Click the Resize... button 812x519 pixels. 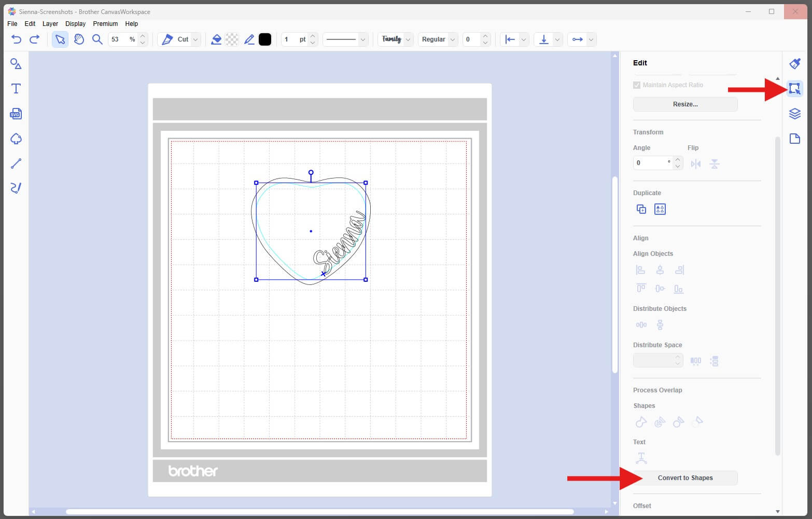[685, 104]
